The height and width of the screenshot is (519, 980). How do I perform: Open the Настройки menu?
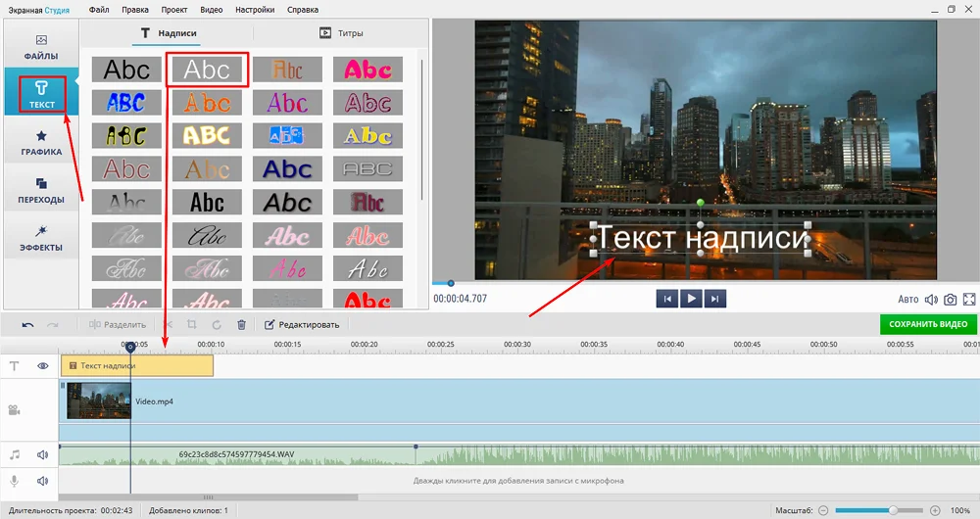pos(255,10)
